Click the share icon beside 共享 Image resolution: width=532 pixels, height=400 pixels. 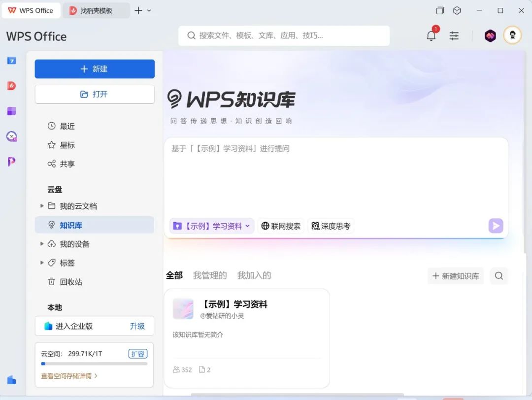(51, 164)
